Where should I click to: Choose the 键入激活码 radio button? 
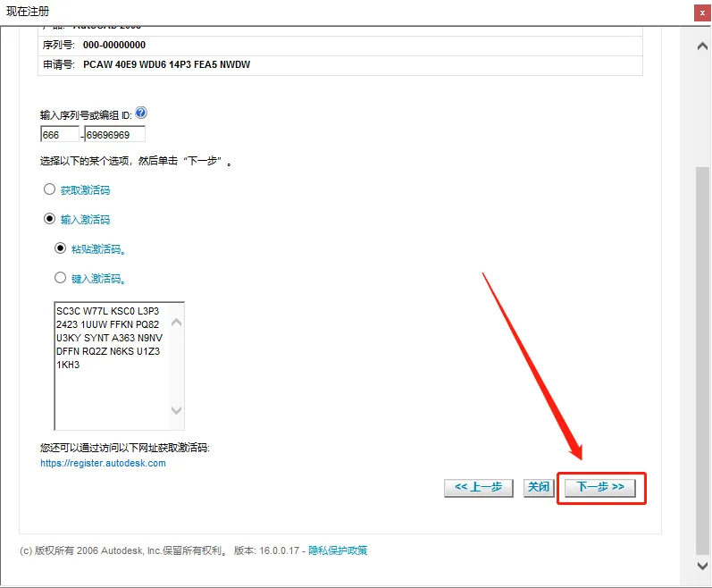[61, 277]
